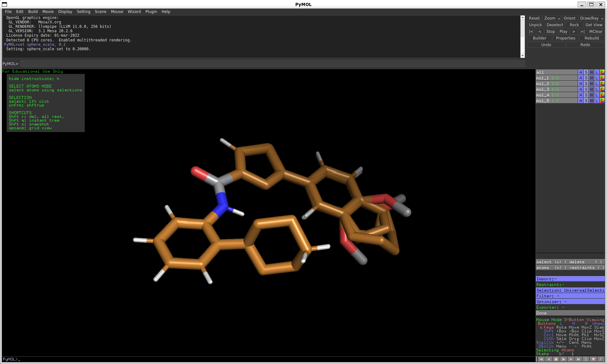Open Label menu for mol_3

(597, 89)
